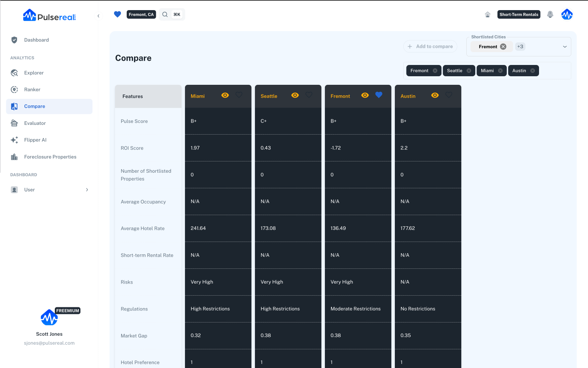Open Flipper AI in sidebar
This screenshot has height=368, width=588.
49,140
